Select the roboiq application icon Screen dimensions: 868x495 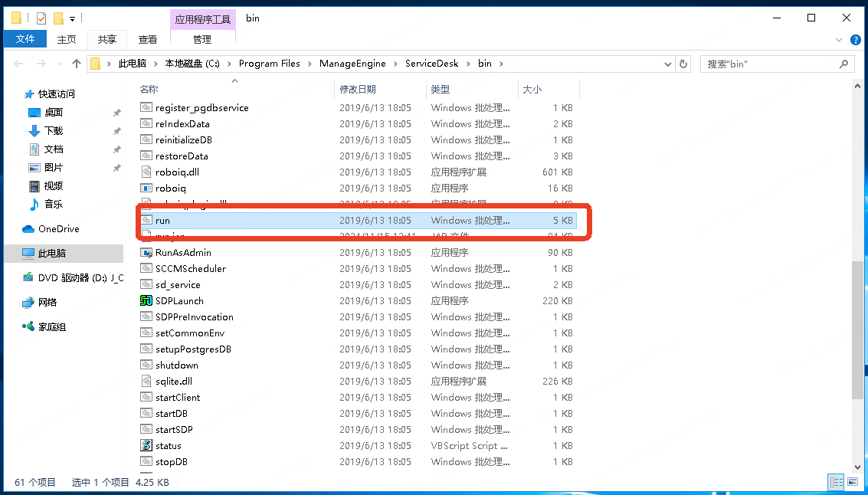point(146,188)
